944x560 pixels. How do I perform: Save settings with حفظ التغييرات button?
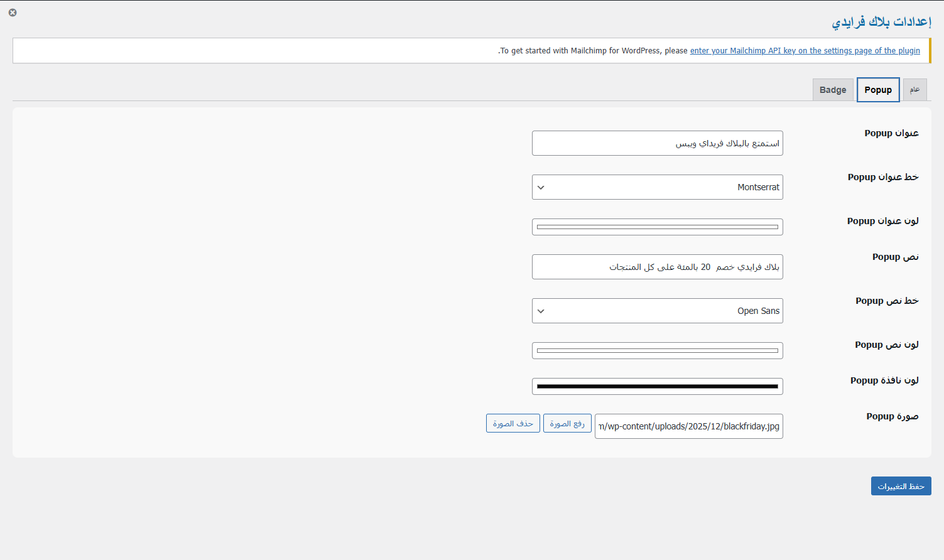pos(901,486)
